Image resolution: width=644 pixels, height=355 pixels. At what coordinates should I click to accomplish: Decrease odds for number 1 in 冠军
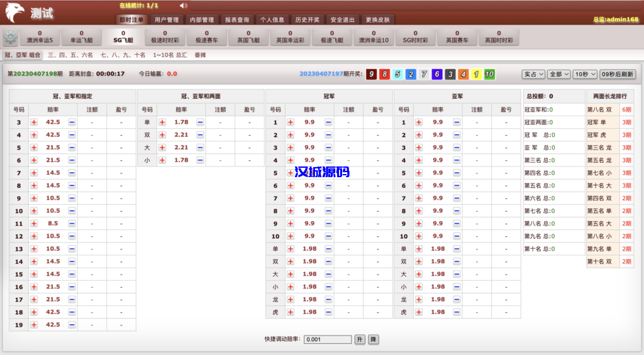(x=328, y=123)
